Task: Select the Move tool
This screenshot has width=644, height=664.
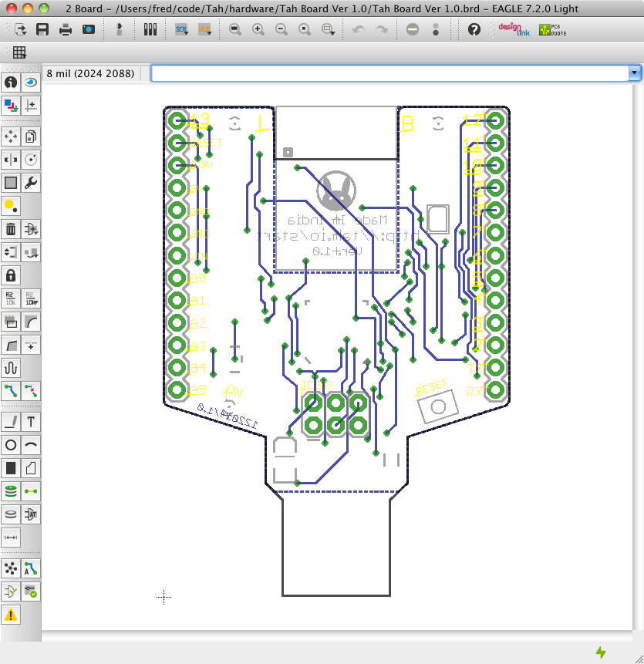Action: click(9, 137)
